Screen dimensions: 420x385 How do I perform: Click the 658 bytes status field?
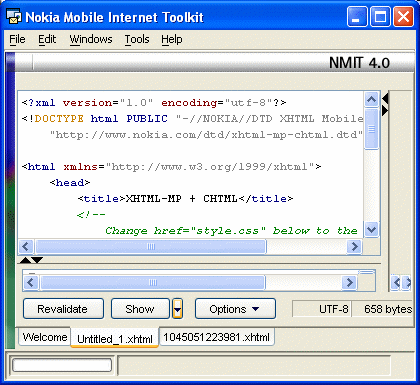pos(383,309)
